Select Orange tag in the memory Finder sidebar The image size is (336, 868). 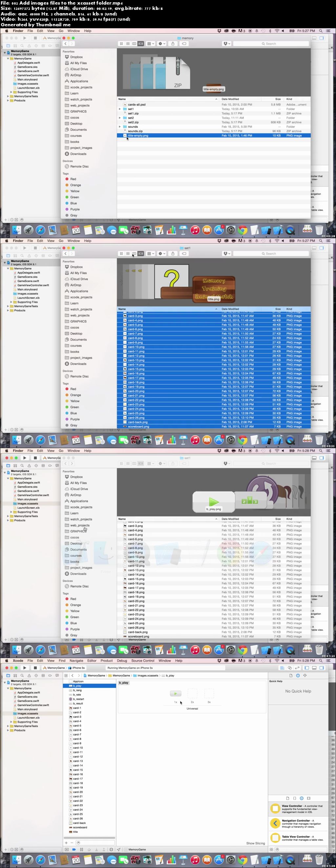point(75,185)
